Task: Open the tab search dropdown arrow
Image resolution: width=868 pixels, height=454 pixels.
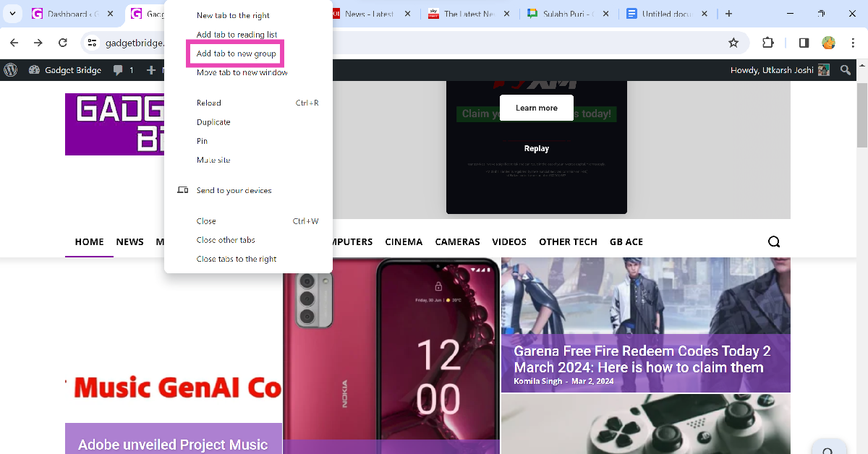Action: click(12, 14)
